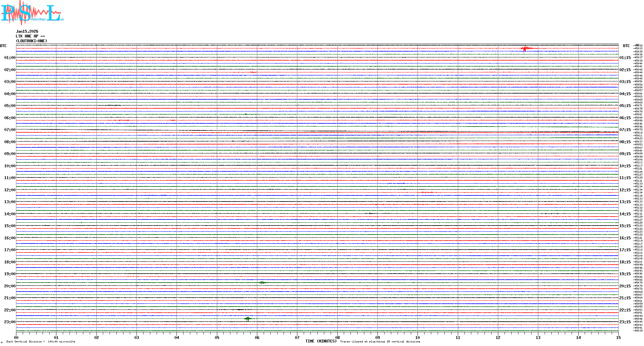Image resolution: width=644 pixels, height=346 pixels.
Task: Click the green seismic burst above 23:00 row
Action: pos(248,319)
